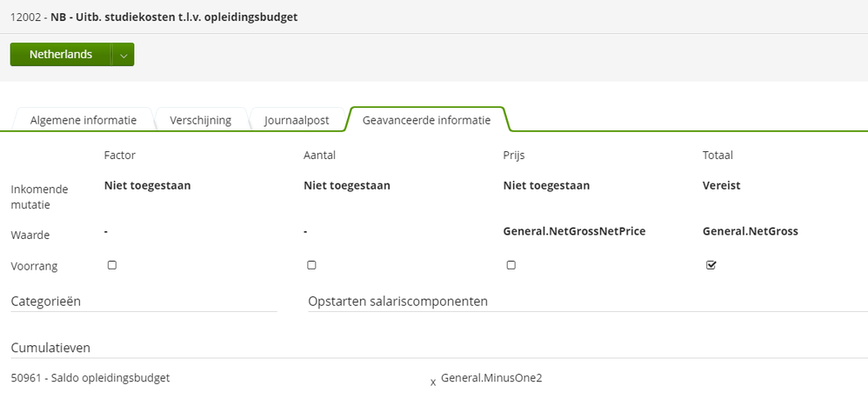Image resolution: width=868 pixels, height=412 pixels.
Task: Click the Opstarten salariscomponenten section header
Action: click(398, 302)
